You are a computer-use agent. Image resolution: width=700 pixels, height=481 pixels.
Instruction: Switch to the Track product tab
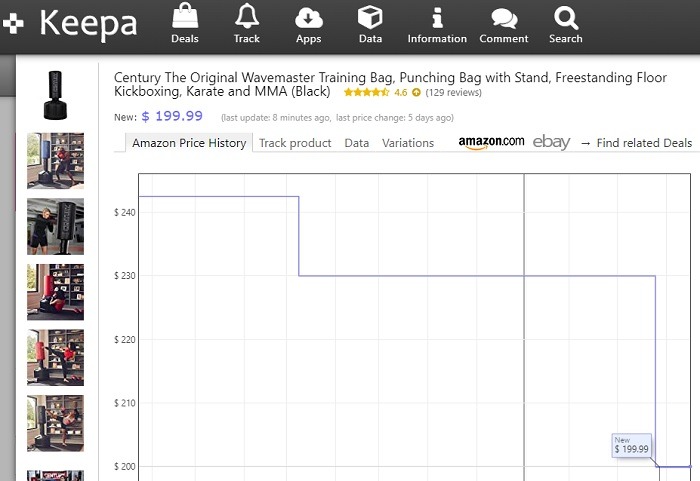click(x=295, y=143)
